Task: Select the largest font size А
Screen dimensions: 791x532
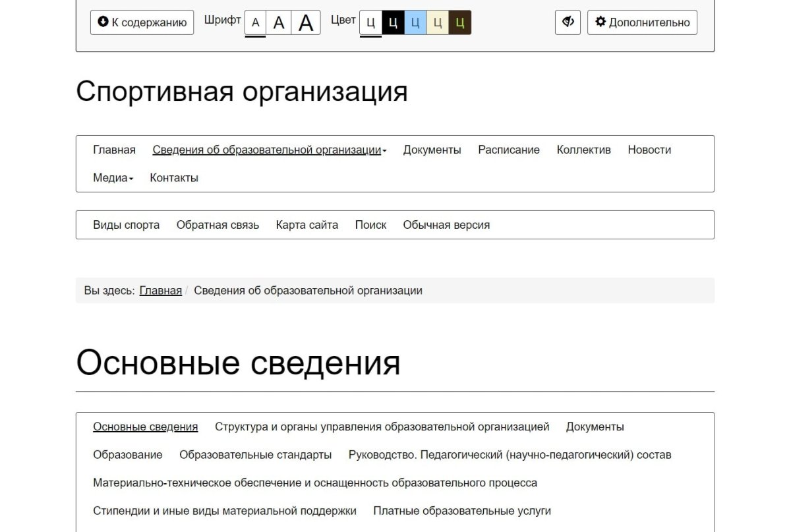Action: [305, 22]
